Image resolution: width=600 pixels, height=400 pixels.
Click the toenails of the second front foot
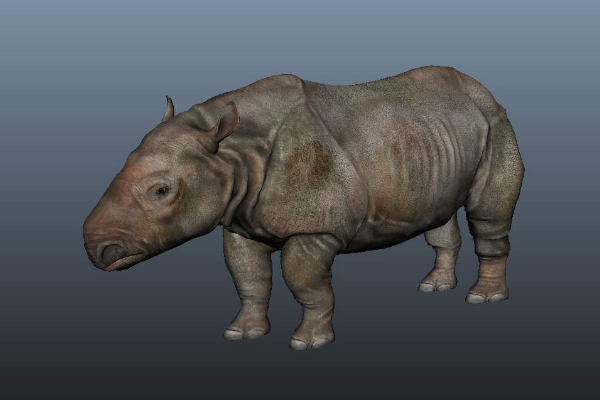pos(310,341)
